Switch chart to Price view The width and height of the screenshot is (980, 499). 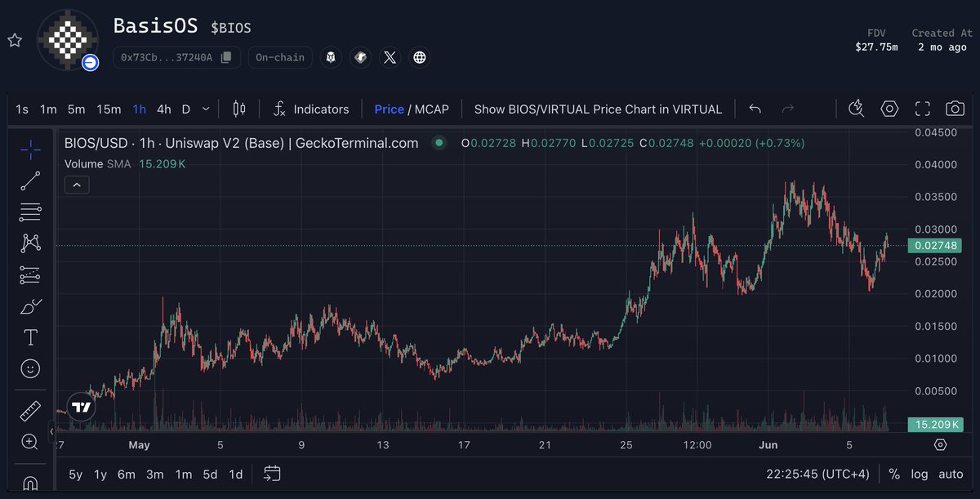(x=389, y=109)
